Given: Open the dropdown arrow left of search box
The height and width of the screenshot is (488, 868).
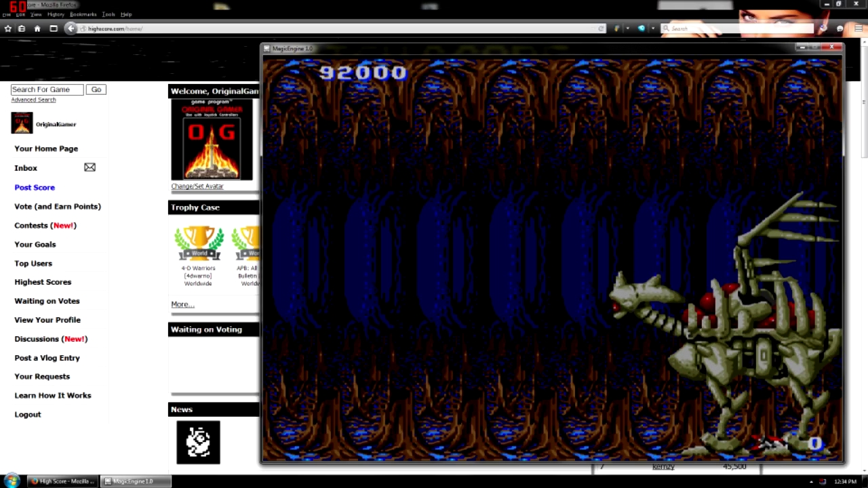Looking at the screenshot, I should [653, 28].
